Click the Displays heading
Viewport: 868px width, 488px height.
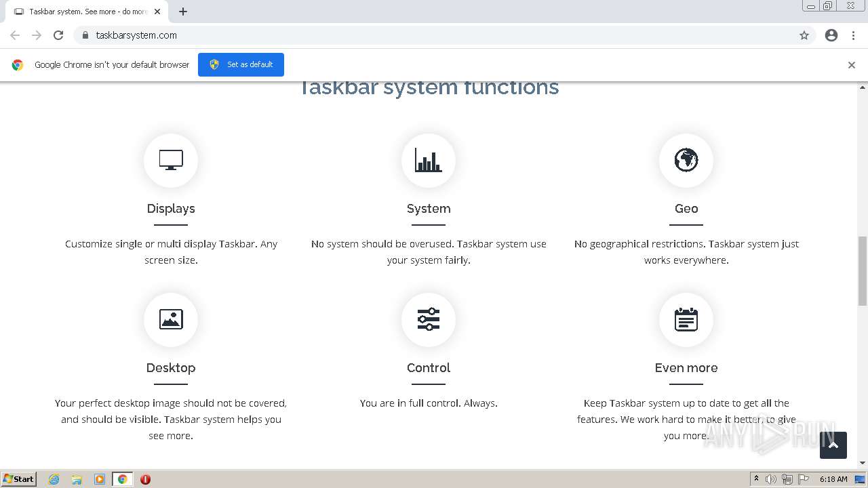point(171,209)
